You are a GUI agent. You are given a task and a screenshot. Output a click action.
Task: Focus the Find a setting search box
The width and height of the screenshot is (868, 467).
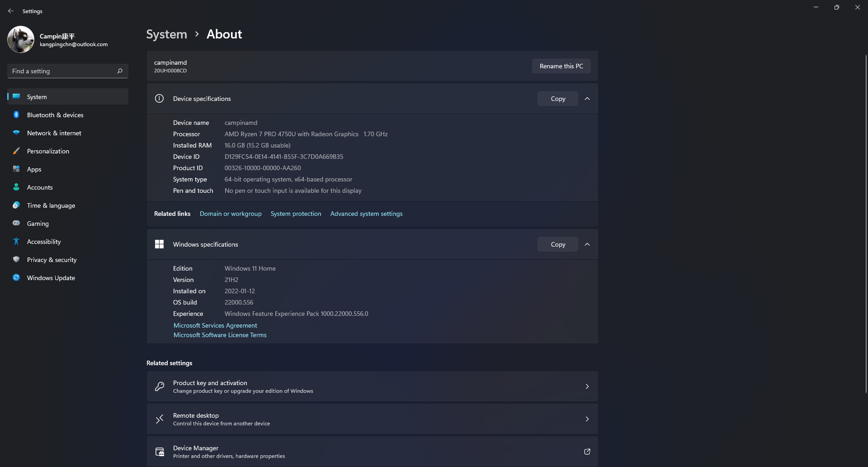click(x=68, y=71)
